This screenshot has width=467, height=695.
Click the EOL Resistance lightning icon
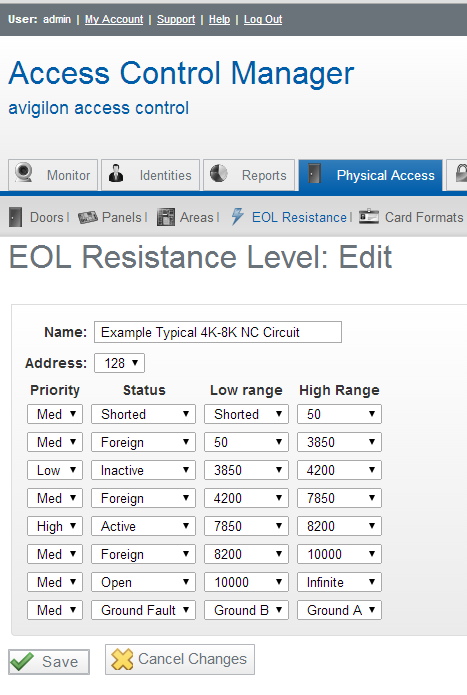(x=238, y=216)
